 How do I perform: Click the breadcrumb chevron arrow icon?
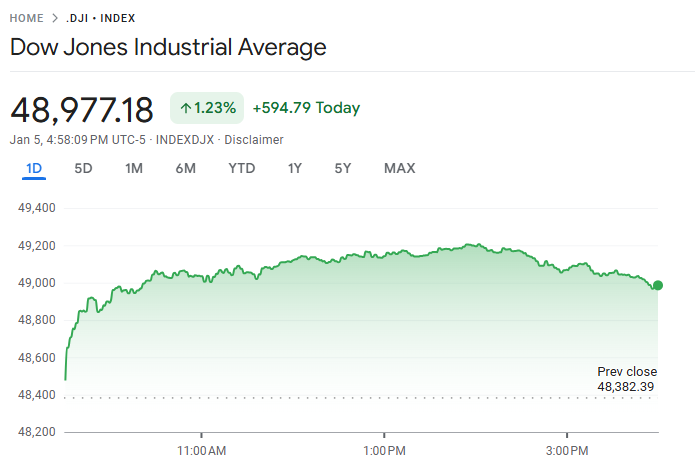coord(55,18)
